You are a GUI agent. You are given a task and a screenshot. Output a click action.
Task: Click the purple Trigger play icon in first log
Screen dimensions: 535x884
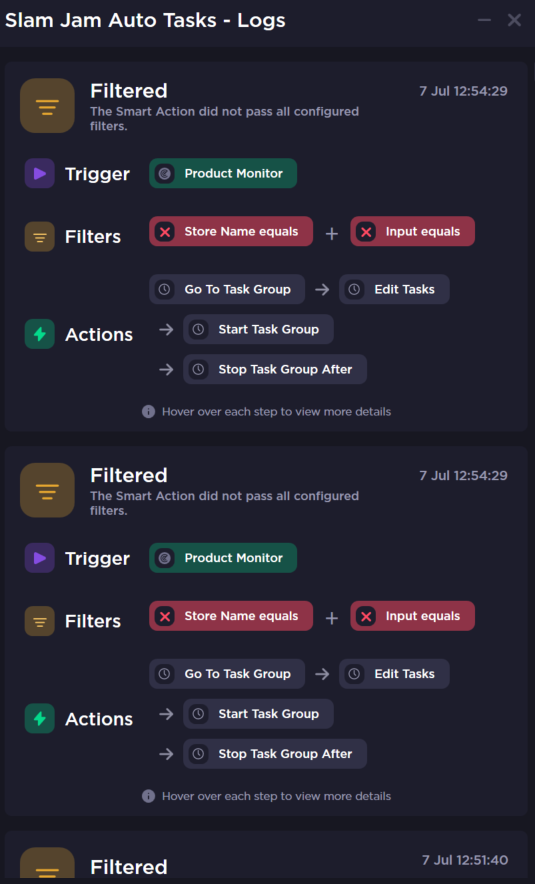(39, 173)
